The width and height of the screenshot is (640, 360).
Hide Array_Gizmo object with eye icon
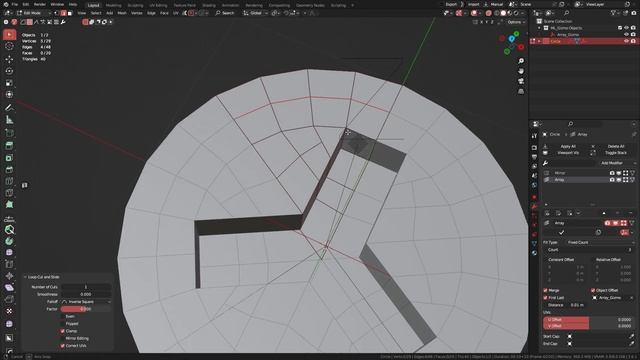click(x=626, y=35)
